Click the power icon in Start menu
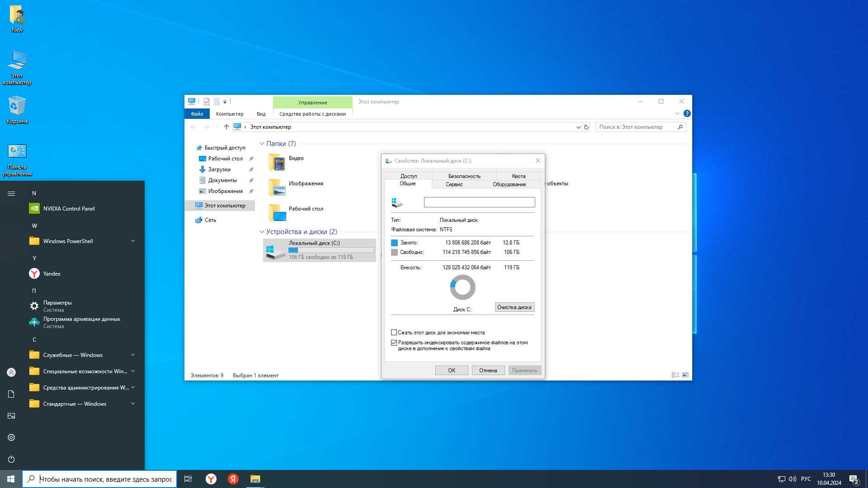 point(11,459)
